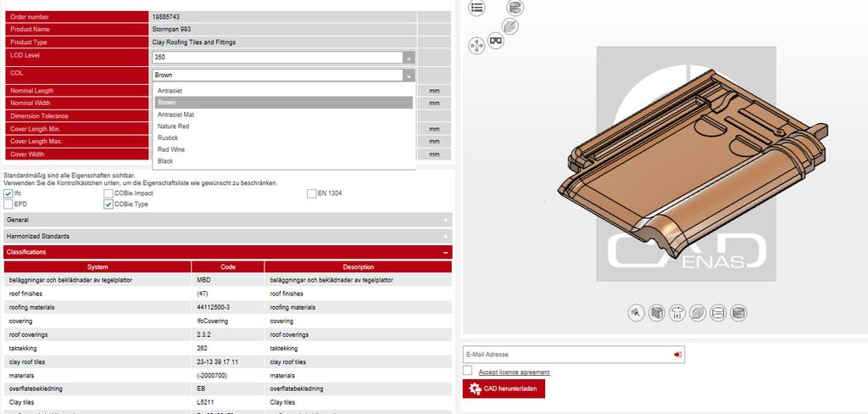The image size is (868, 414).
Task: Open the bulleted list icon above the 3D viewer
Action: click(476, 8)
